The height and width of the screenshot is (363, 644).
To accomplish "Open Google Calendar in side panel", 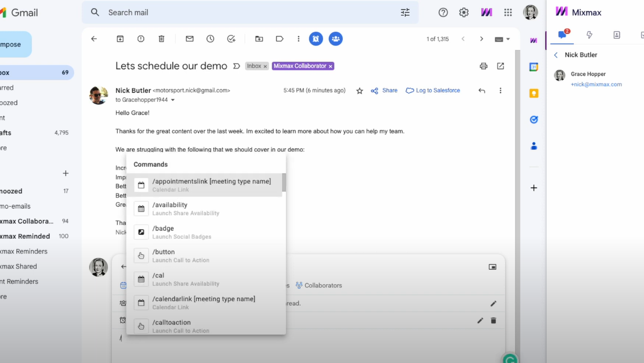I will [x=534, y=67].
